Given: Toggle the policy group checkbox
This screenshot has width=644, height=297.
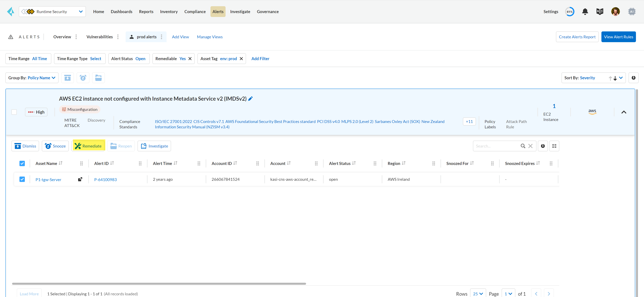Looking at the screenshot, I should pyautogui.click(x=14, y=112).
